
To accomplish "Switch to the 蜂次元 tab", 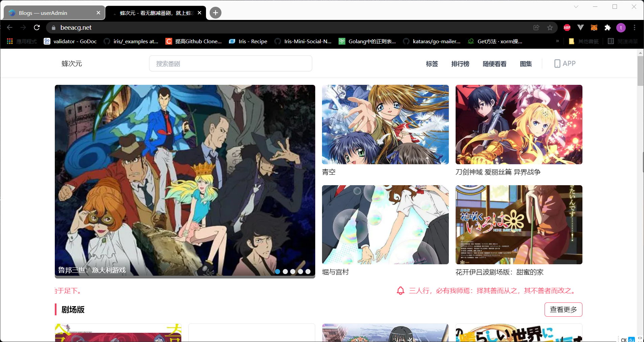I will 156,13.
